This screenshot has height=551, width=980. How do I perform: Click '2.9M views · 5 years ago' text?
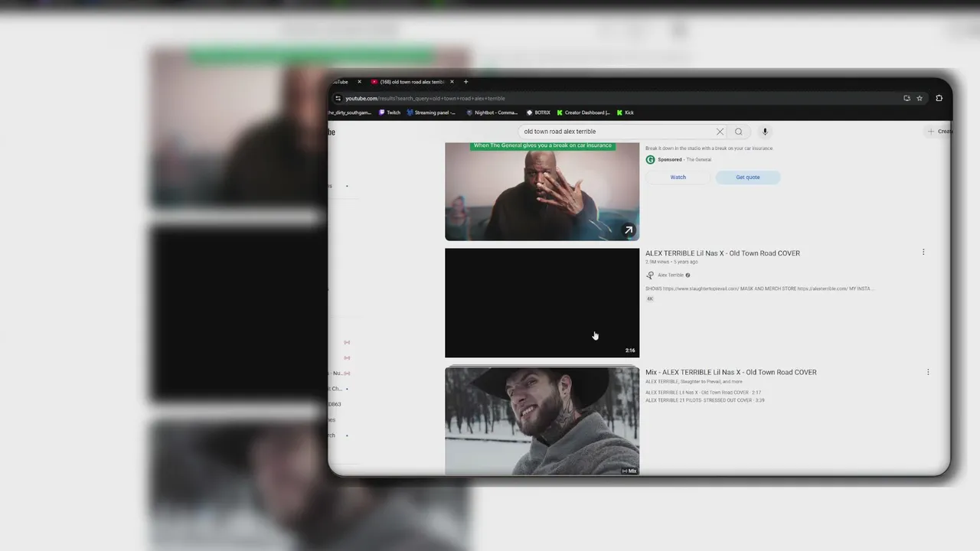pyautogui.click(x=671, y=262)
